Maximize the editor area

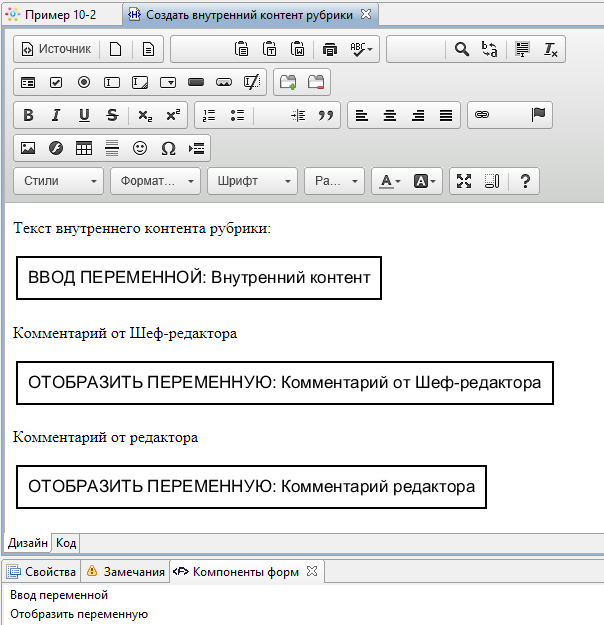(463, 181)
